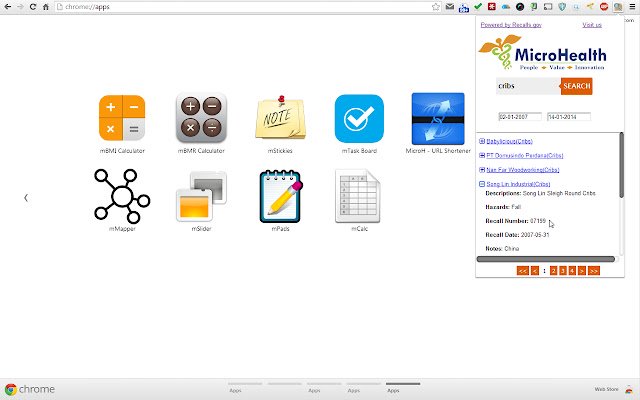Click the cribs search text field
Screen dimensions: 640x400
[x=528, y=86]
